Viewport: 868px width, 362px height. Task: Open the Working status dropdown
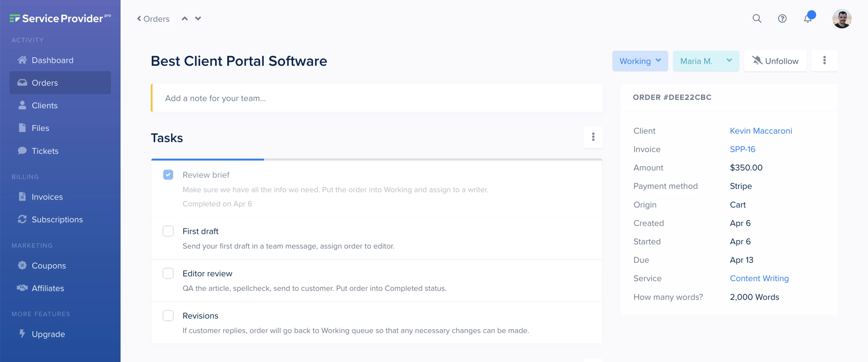click(x=640, y=61)
